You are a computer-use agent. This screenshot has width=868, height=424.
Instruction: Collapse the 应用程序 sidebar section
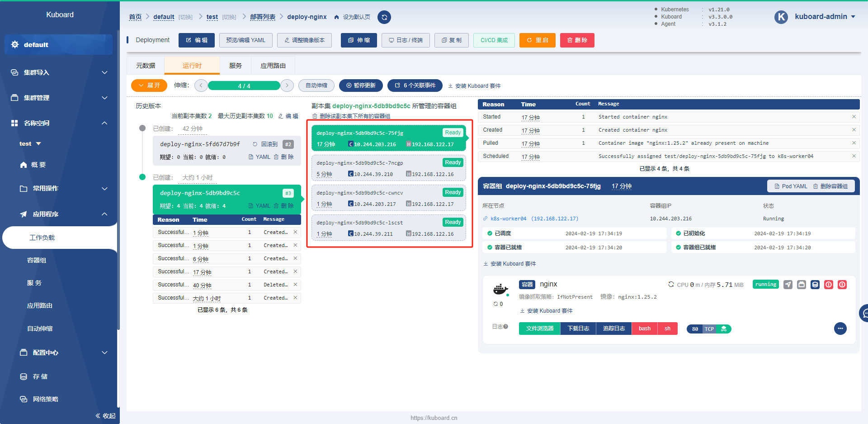coord(59,214)
